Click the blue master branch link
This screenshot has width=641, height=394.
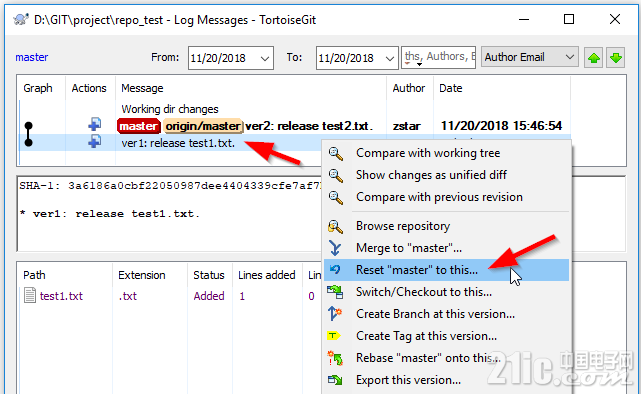point(32,57)
